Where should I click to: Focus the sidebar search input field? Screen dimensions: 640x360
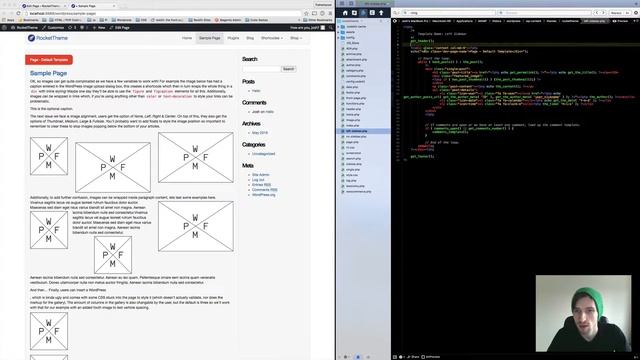point(261,69)
